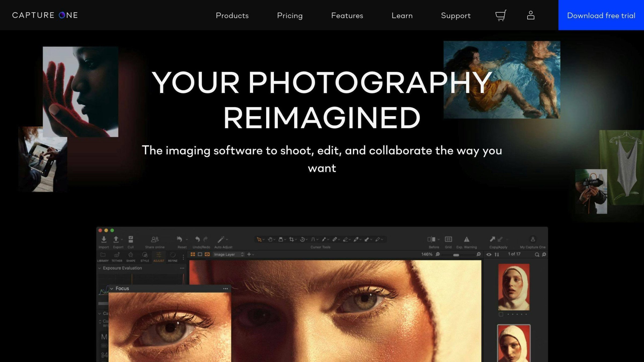Collapse the Exposure Evaluation panel

(x=100, y=268)
